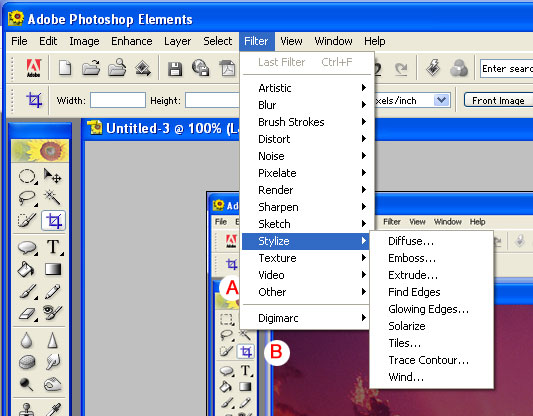Choose Extrude from Stylize submenu
Image resolution: width=533 pixels, height=416 pixels.
(431, 275)
